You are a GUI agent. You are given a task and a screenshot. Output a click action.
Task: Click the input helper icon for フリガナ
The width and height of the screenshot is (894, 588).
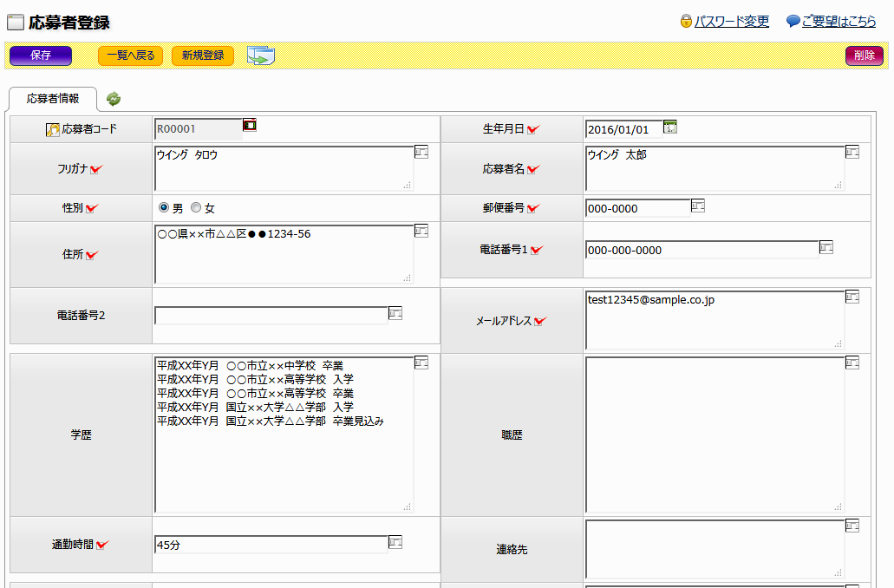click(421, 153)
